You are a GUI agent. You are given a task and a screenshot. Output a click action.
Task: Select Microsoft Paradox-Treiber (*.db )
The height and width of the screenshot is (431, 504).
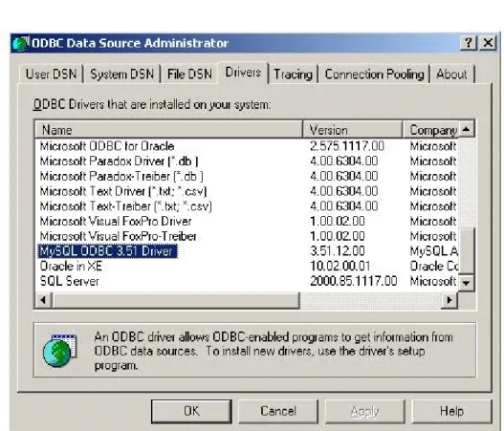click(121, 176)
